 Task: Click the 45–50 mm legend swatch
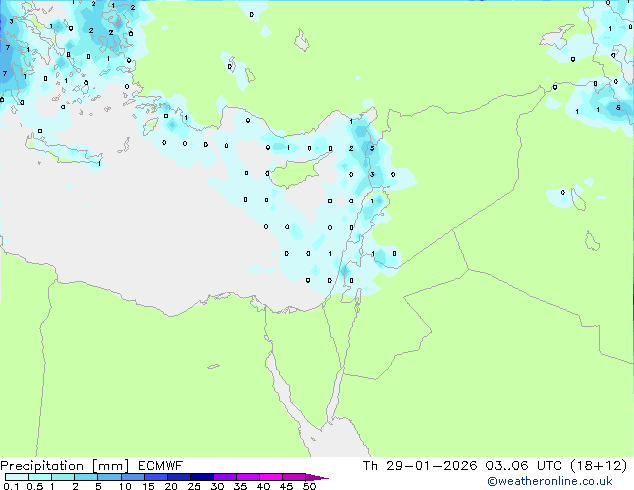[294, 477]
